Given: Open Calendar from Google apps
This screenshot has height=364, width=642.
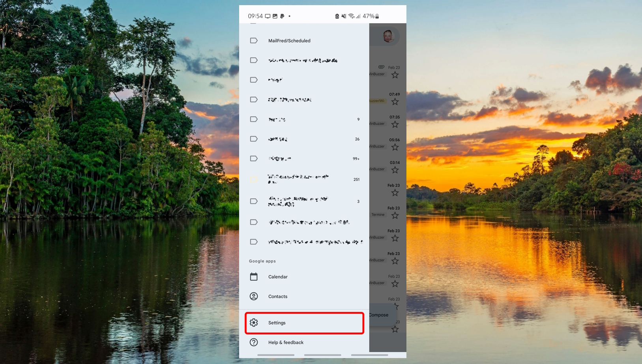Looking at the screenshot, I should point(304,277).
